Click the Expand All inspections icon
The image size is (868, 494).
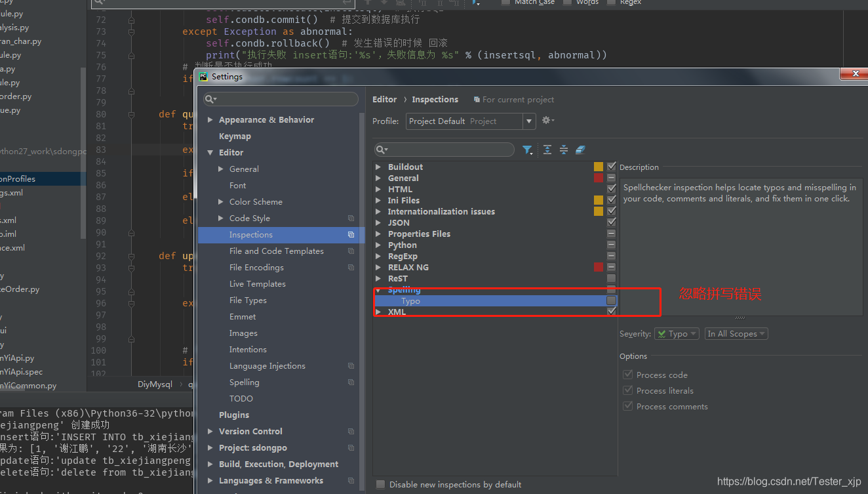pyautogui.click(x=547, y=150)
